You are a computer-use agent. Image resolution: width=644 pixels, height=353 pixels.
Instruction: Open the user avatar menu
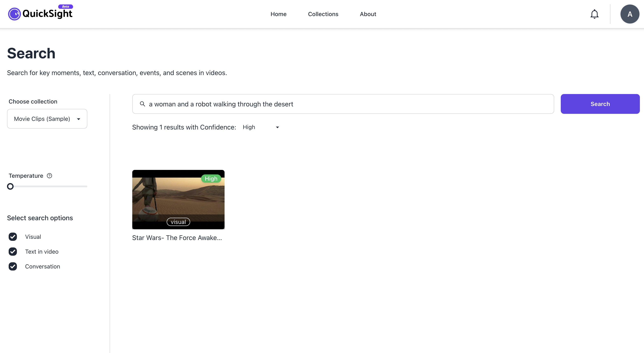coord(630,14)
